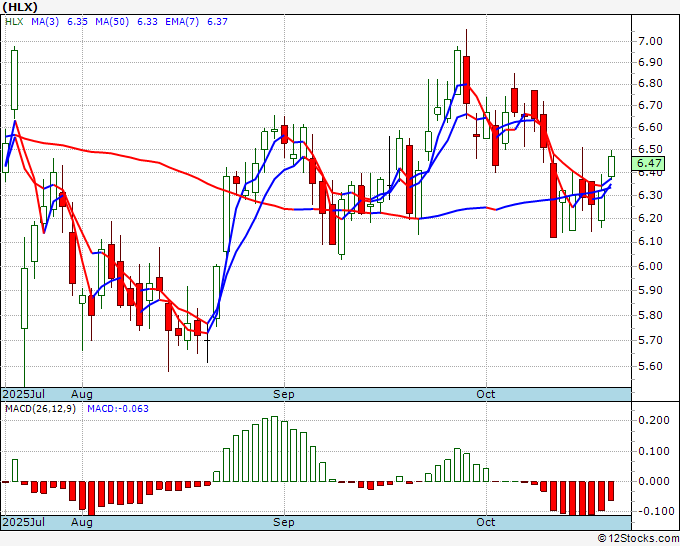Click Aug on the MACD axis

pos(82,522)
